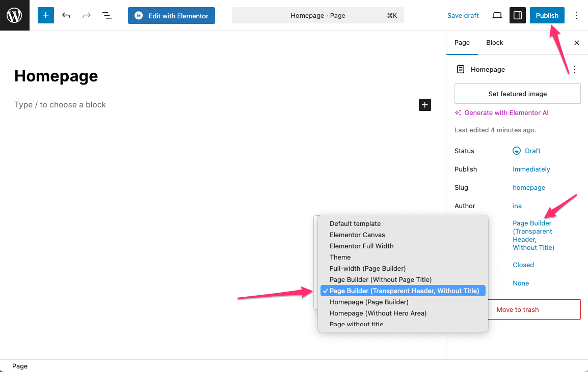Click the WordPress logo icon

click(x=14, y=15)
